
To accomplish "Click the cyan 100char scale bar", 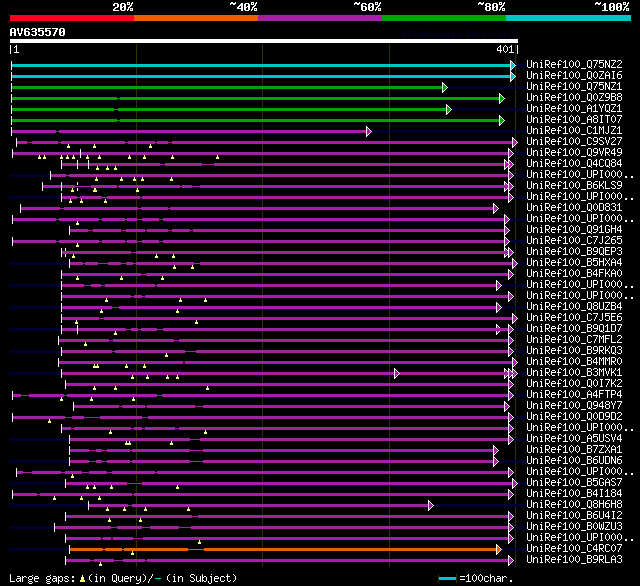I will (447, 578).
